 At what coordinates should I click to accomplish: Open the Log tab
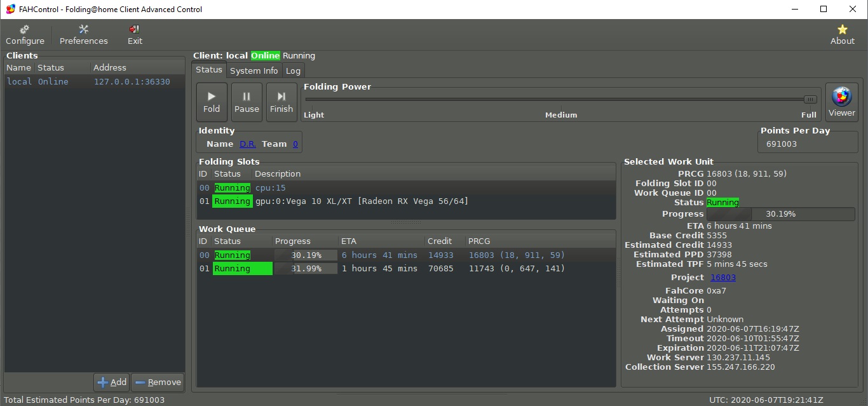point(293,71)
